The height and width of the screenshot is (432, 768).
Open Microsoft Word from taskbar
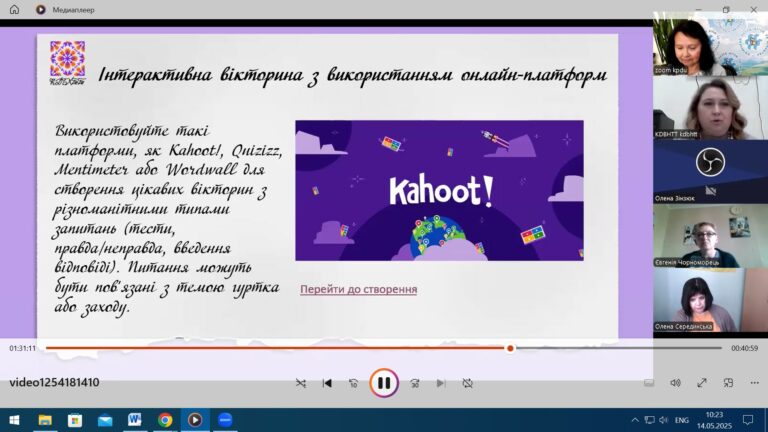tap(134, 420)
